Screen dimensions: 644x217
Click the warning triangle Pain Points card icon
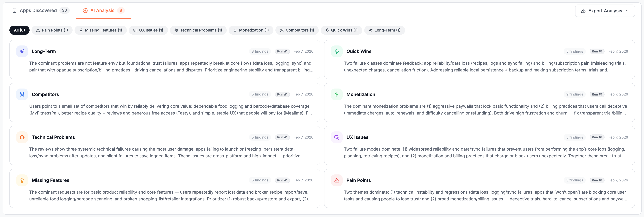(336, 180)
